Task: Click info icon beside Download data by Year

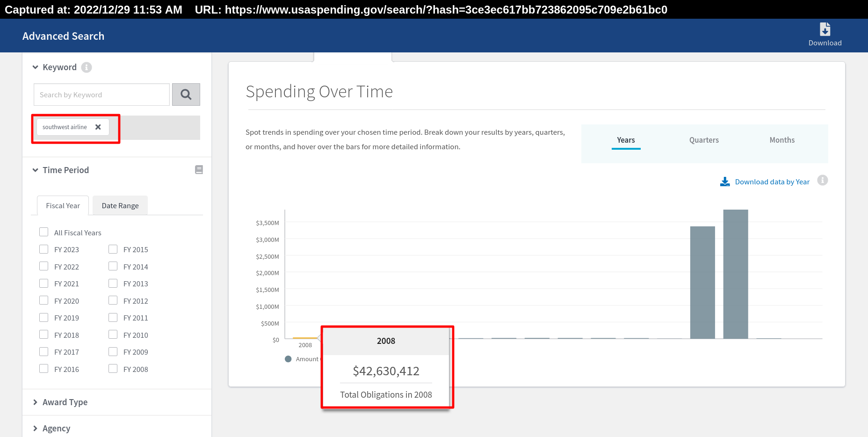Action: tap(823, 180)
